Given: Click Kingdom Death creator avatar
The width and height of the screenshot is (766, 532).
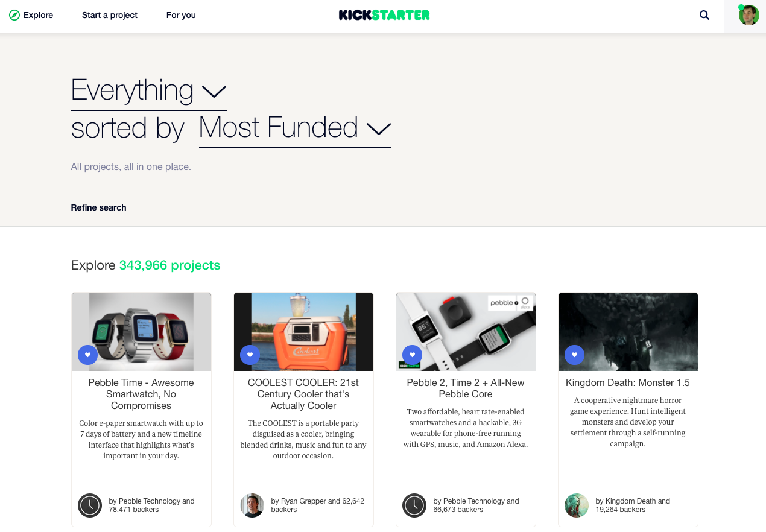Looking at the screenshot, I should [577, 505].
